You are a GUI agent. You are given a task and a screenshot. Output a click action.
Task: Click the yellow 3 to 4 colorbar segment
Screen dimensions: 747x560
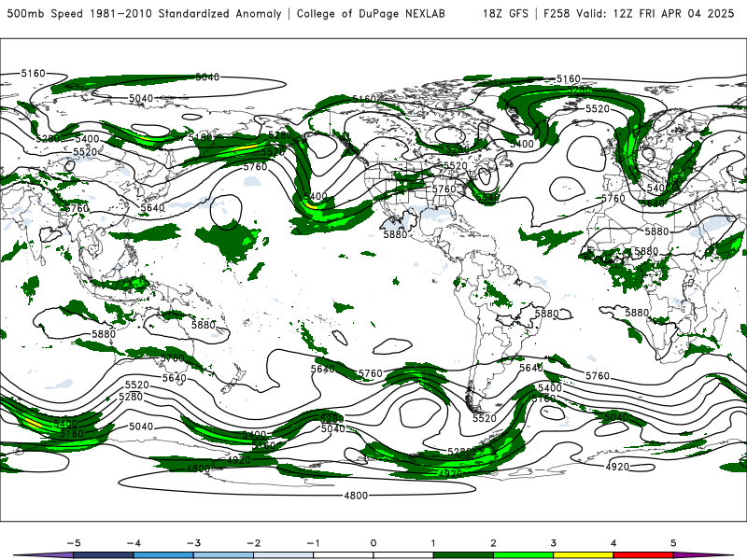pos(583,555)
